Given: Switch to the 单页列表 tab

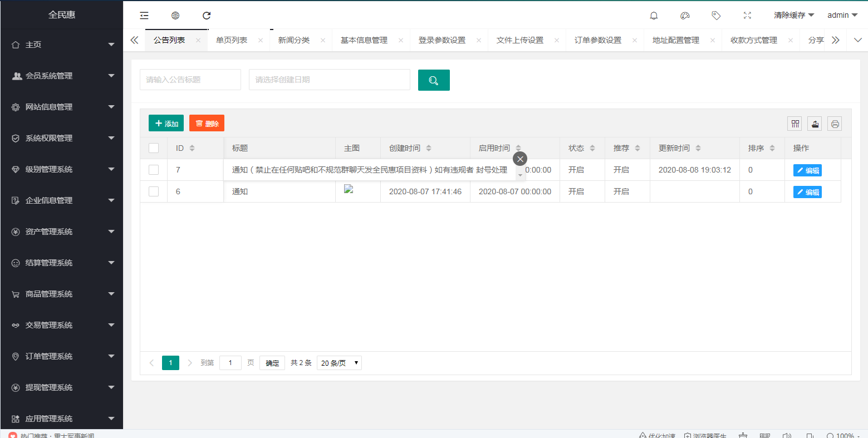Looking at the screenshot, I should click(232, 40).
